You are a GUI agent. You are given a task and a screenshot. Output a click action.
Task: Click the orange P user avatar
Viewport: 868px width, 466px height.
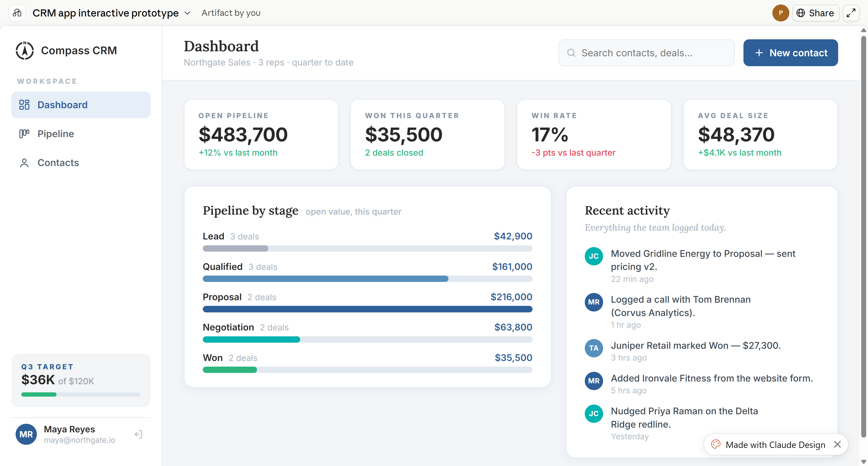pos(781,13)
